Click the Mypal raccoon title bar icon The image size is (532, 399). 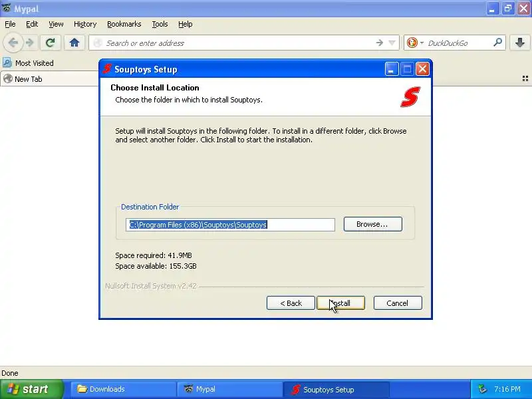[x=6, y=8]
